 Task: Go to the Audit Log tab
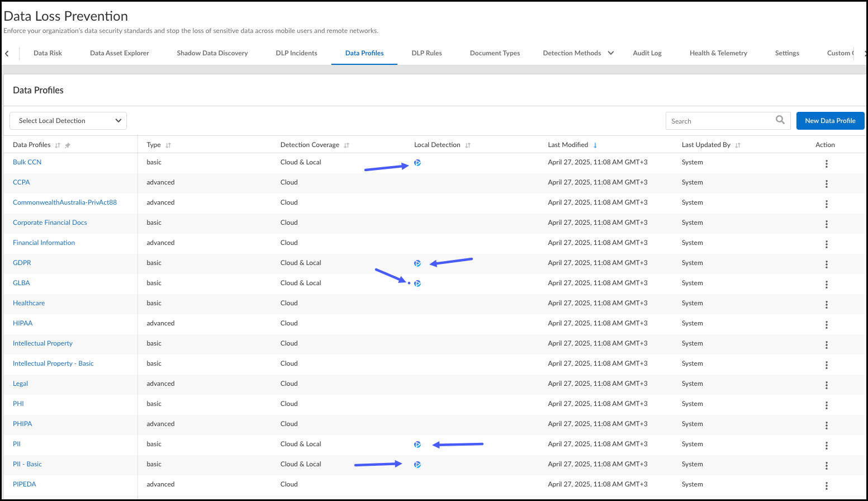point(647,53)
